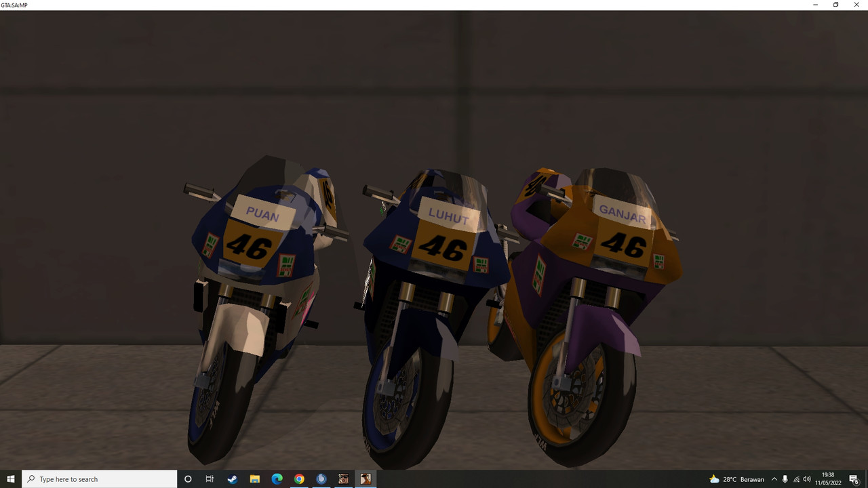This screenshot has width=868, height=488.
Task: Close the GTA:SA:MP window
Action: click(856, 5)
